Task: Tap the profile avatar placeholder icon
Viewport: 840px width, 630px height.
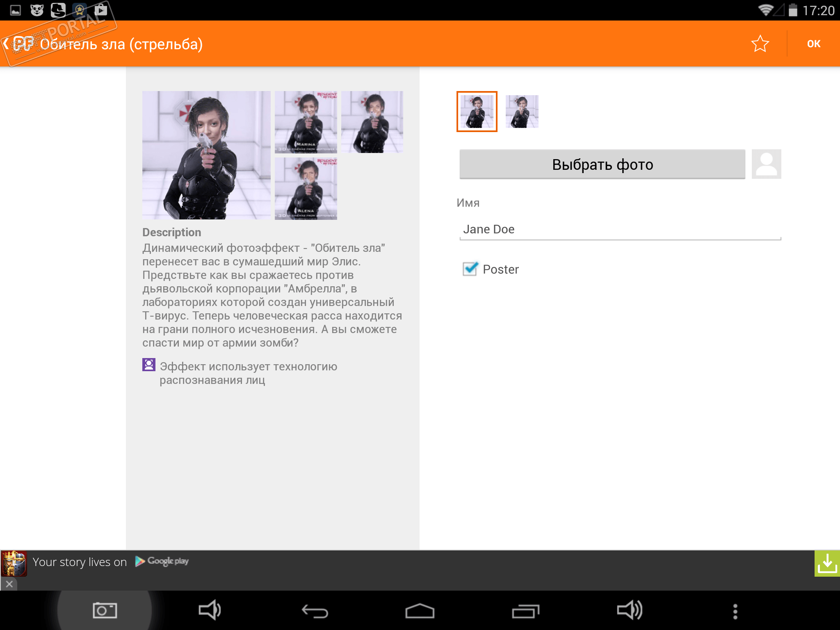Action: 766,164
